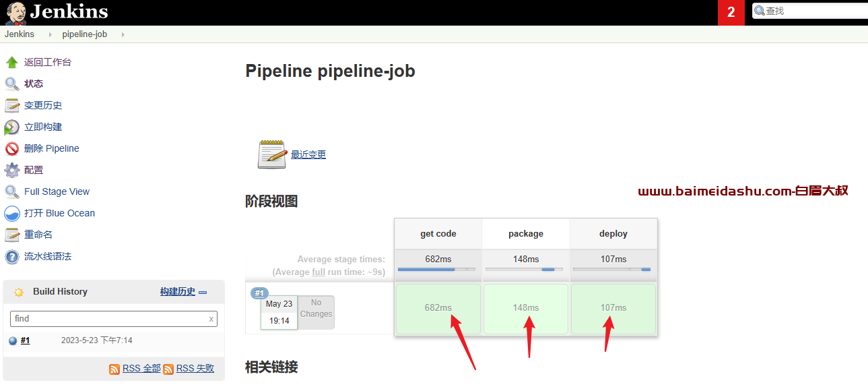Open the 流水线语法 link
The height and width of the screenshot is (391, 868).
click(x=48, y=256)
